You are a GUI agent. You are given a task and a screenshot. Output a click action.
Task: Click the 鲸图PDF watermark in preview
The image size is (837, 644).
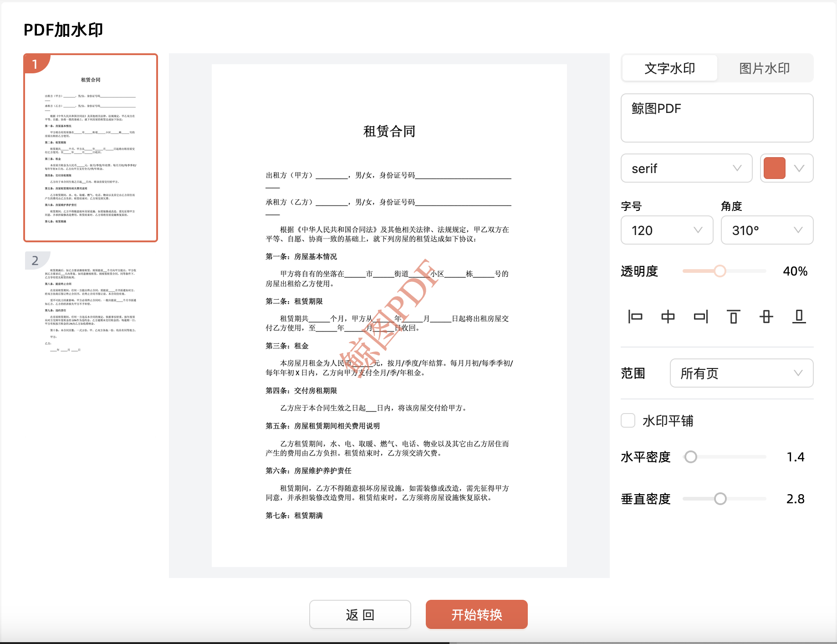[388, 319]
